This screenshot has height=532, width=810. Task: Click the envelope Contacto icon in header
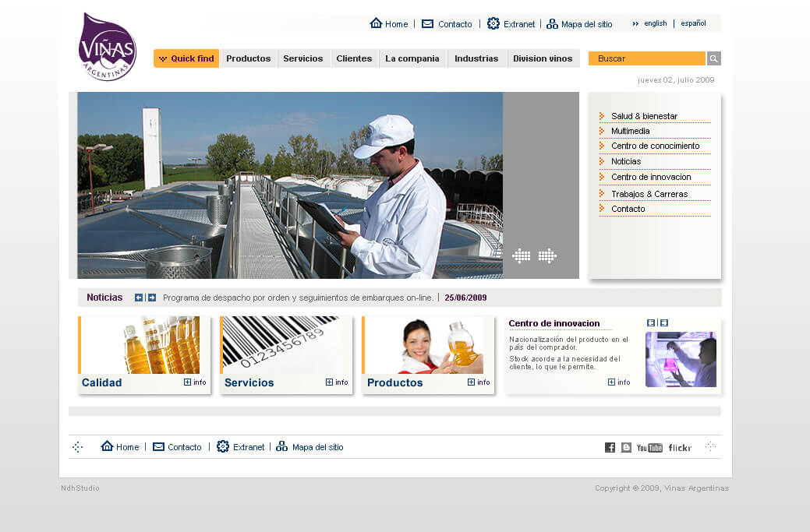427,23
